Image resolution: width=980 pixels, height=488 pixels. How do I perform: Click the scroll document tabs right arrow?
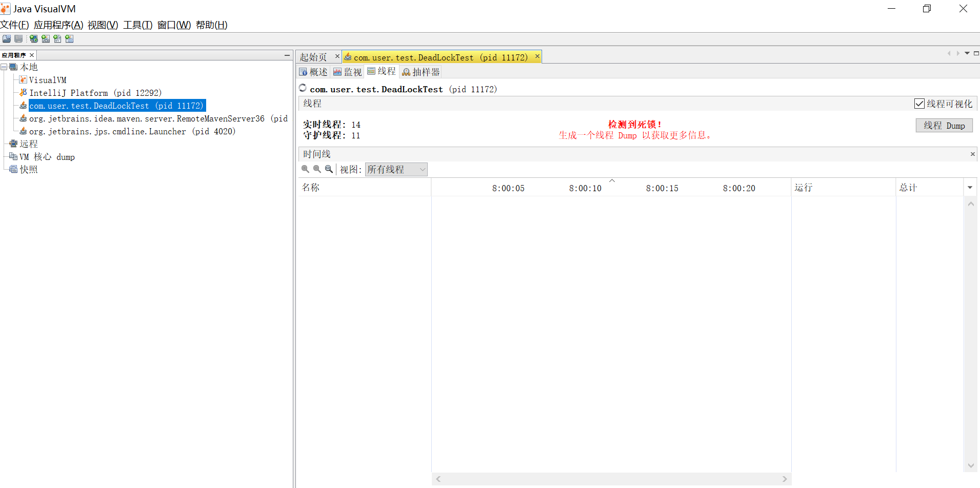[958, 53]
